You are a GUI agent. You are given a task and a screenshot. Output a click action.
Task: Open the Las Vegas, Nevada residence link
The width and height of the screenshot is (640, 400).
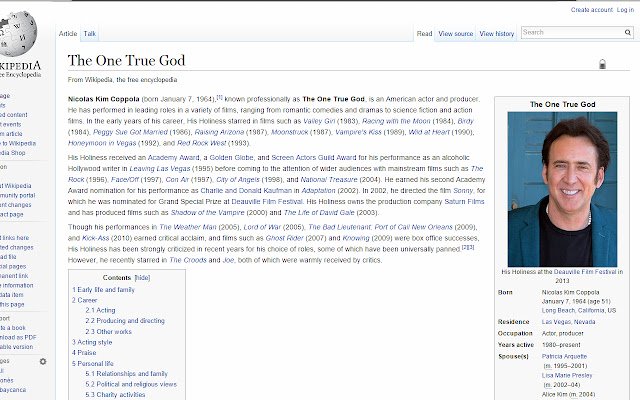(568, 322)
